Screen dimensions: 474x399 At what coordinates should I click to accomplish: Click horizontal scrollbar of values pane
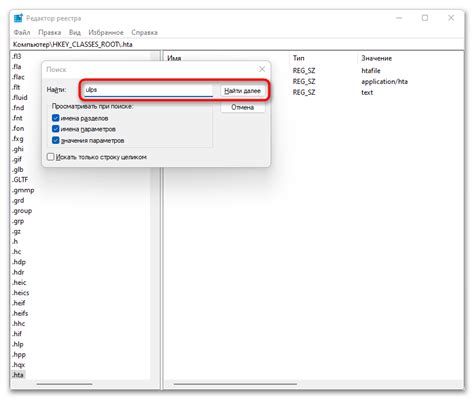click(x=235, y=384)
